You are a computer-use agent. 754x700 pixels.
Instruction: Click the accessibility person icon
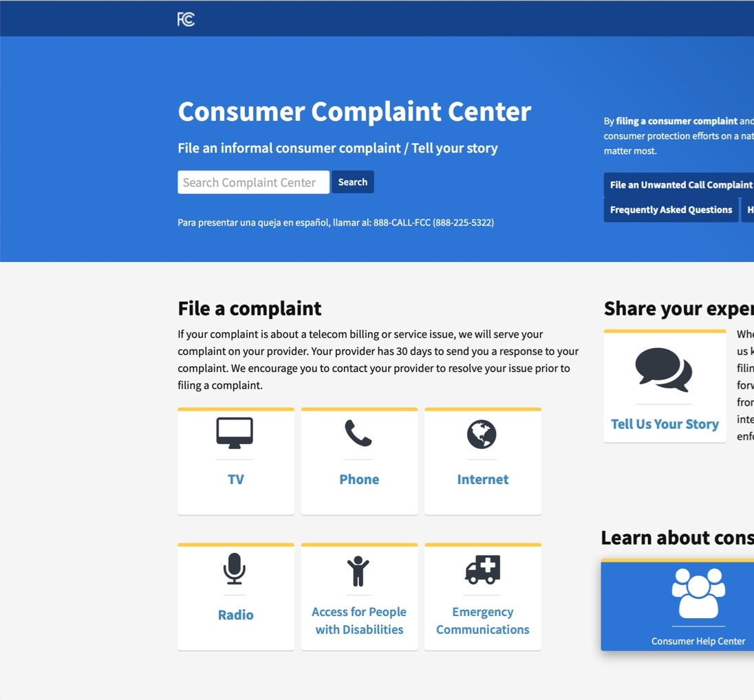point(358,571)
